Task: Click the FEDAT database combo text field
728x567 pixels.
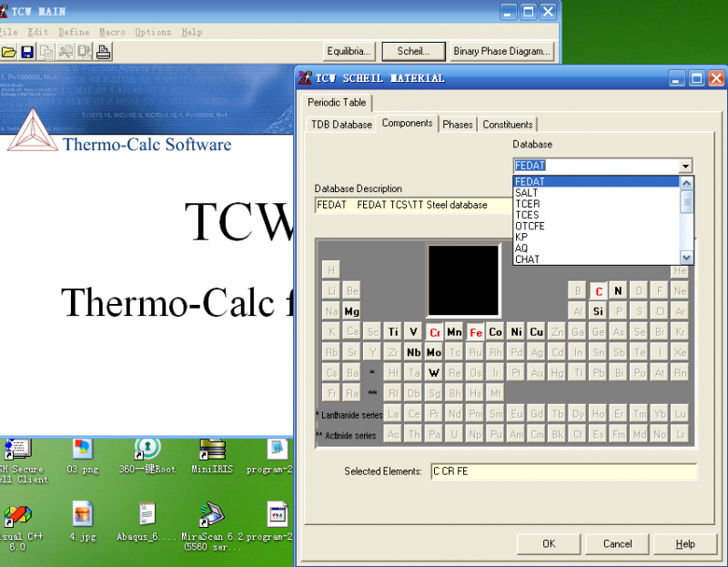Action: tap(596, 166)
